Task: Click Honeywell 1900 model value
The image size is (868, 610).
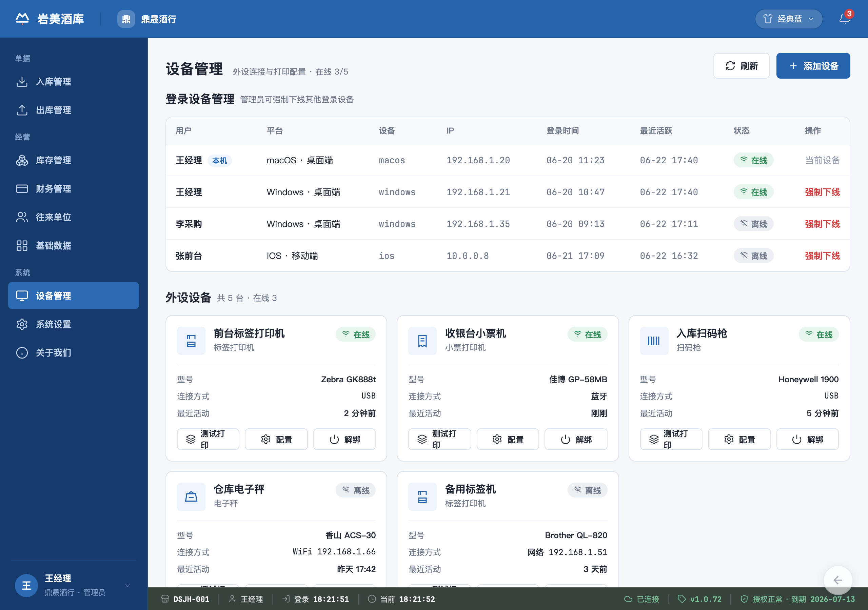Action: click(x=808, y=380)
